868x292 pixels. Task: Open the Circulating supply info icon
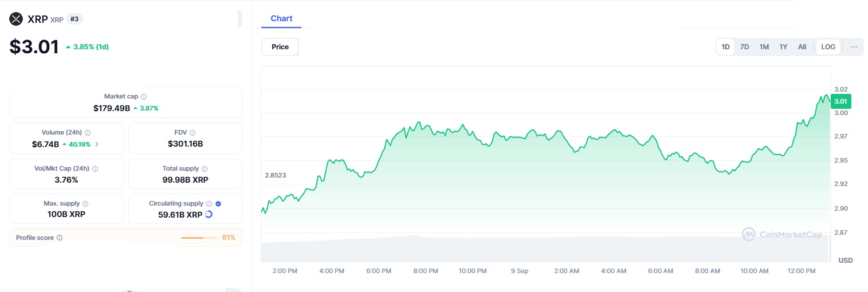click(209, 204)
